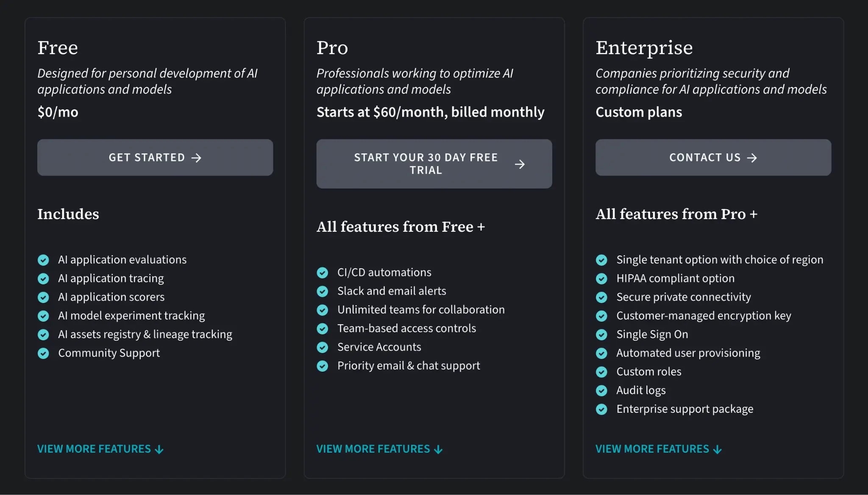Click Customer-managed encryption key feature text
Screen dimensions: 868x495
(703, 316)
